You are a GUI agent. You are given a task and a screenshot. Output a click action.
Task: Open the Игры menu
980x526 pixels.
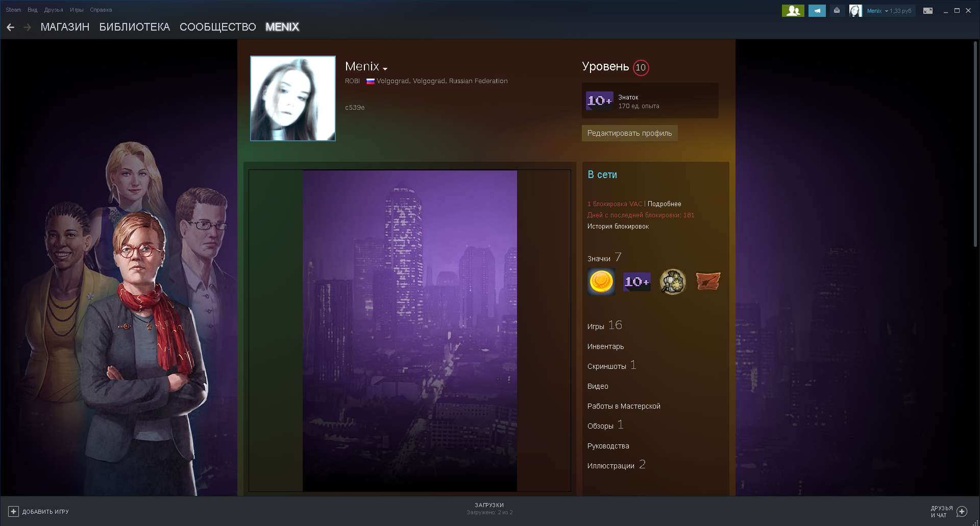tap(77, 10)
